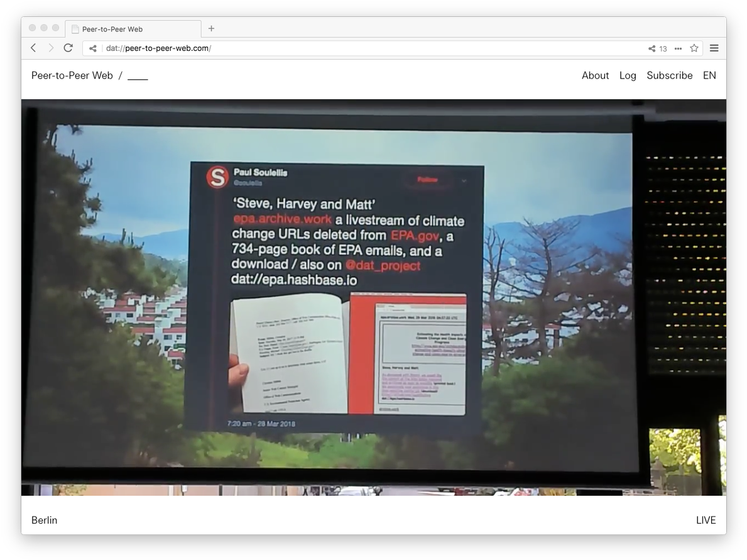Click the livestream video image
The image size is (747, 560).
pos(373,297)
